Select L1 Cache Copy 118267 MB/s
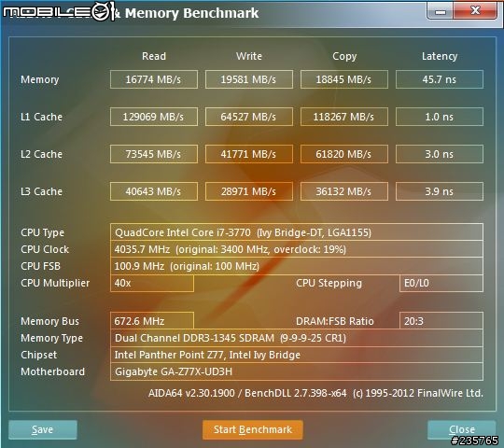The image size is (504, 448). (343, 117)
